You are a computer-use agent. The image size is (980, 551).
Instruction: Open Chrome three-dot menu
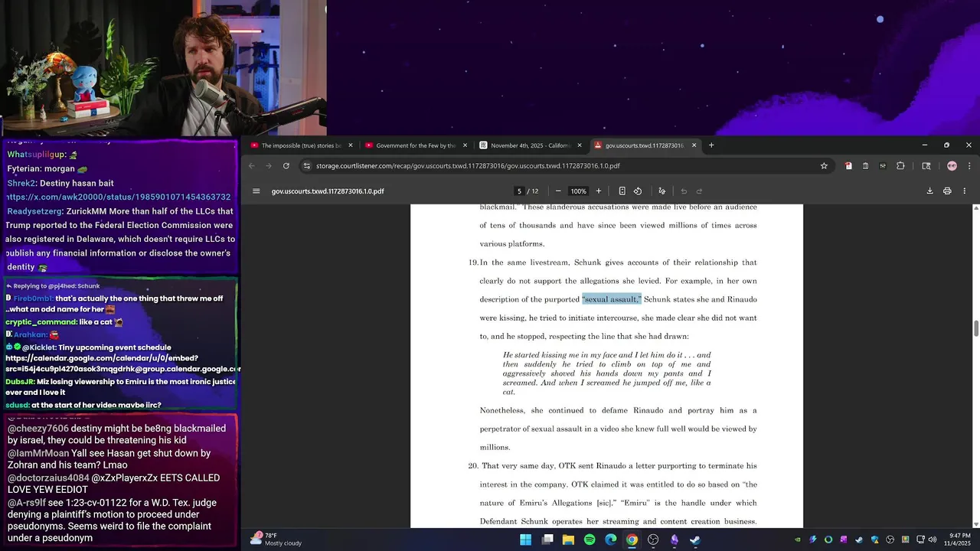click(x=969, y=166)
